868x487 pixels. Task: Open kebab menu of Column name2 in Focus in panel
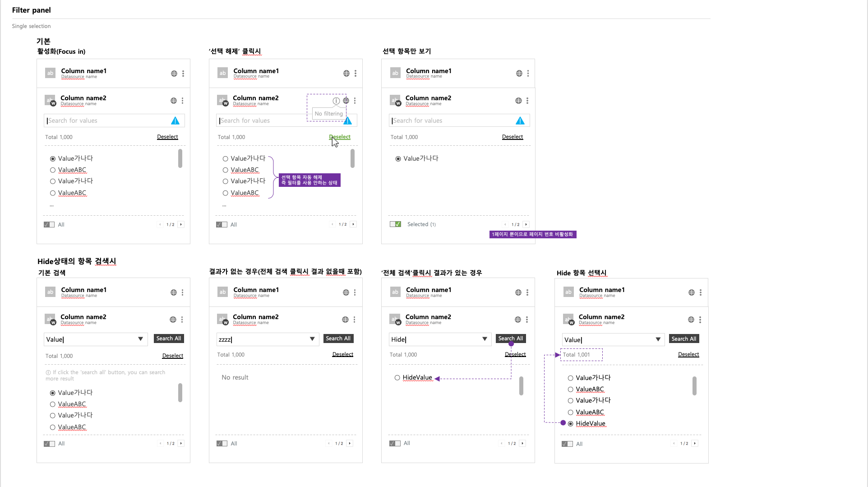click(182, 101)
